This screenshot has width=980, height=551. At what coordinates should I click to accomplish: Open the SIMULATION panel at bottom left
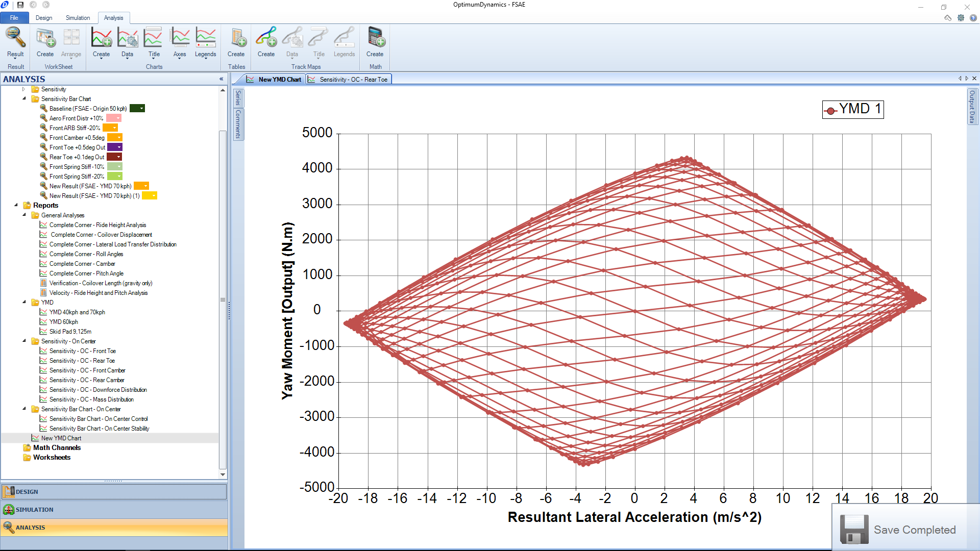click(36, 509)
